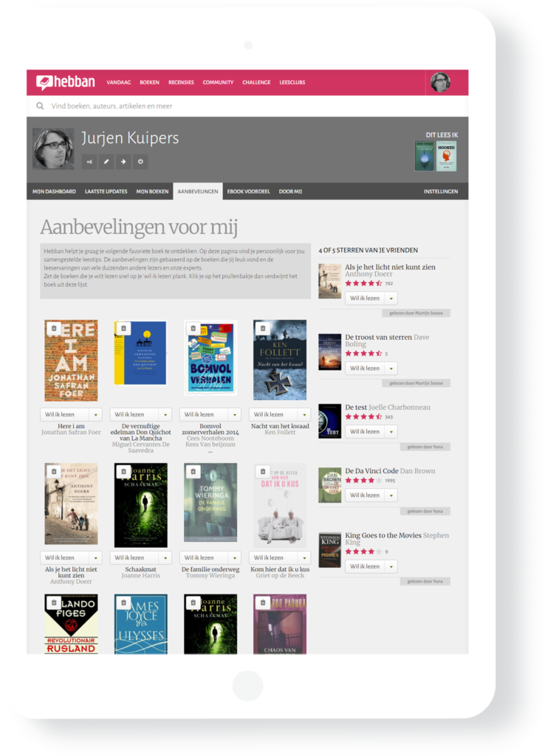Image resolution: width=545 pixels, height=756 pixels.
Task: Remove middle-row 'Schaakmat' with trash icon
Action: [x=123, y=471]
